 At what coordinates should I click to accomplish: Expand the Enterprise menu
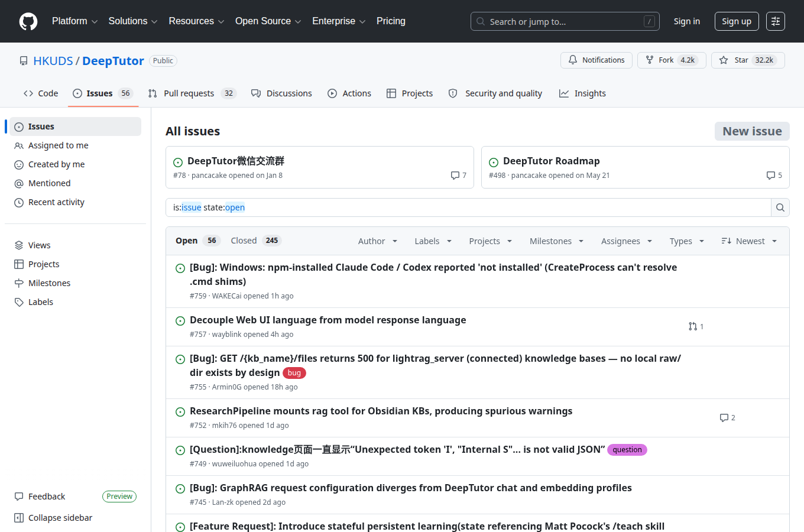coord(339,21)
